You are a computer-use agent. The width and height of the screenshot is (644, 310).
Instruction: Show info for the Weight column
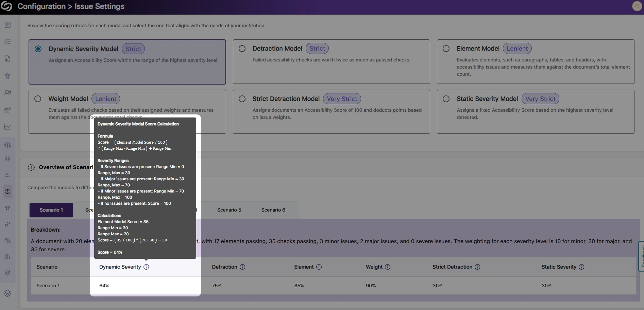coord(388,267)
